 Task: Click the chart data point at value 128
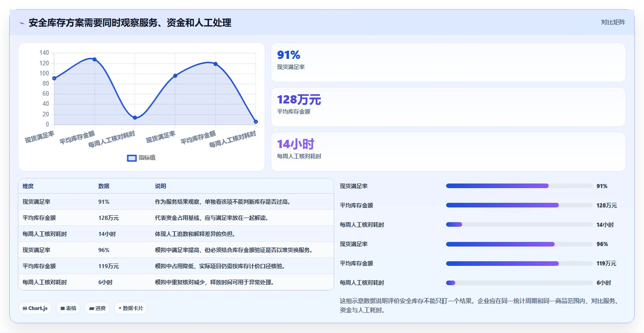pyautogui.click(x=94, y=59)
